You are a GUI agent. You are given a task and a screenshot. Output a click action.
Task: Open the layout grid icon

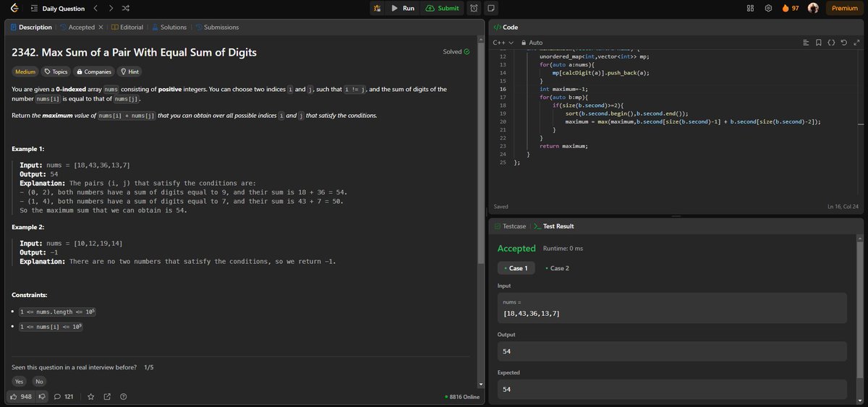pos(750,8)
